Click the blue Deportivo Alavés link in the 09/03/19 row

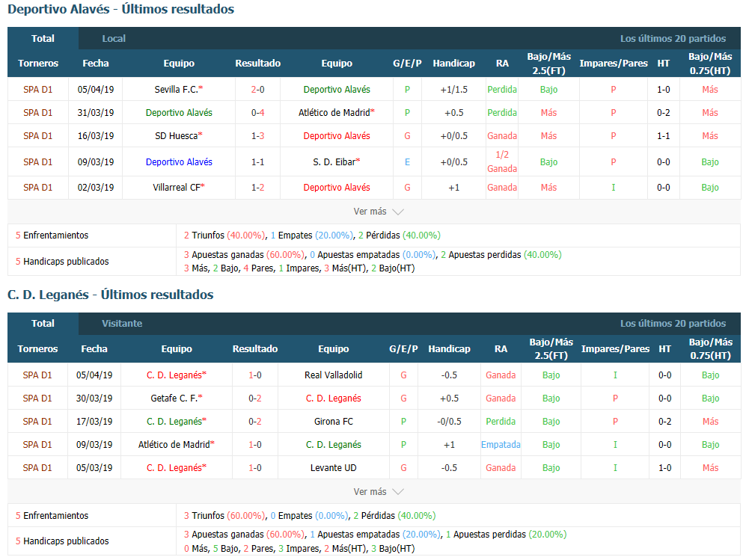179,161
